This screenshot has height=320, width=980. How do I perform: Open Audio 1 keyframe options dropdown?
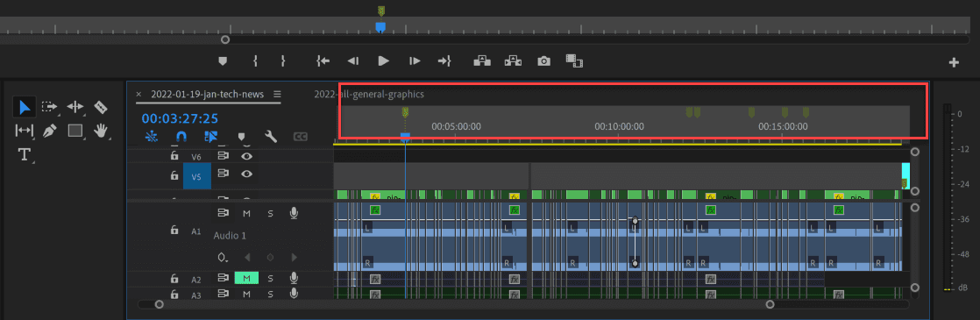pos(224,257)
